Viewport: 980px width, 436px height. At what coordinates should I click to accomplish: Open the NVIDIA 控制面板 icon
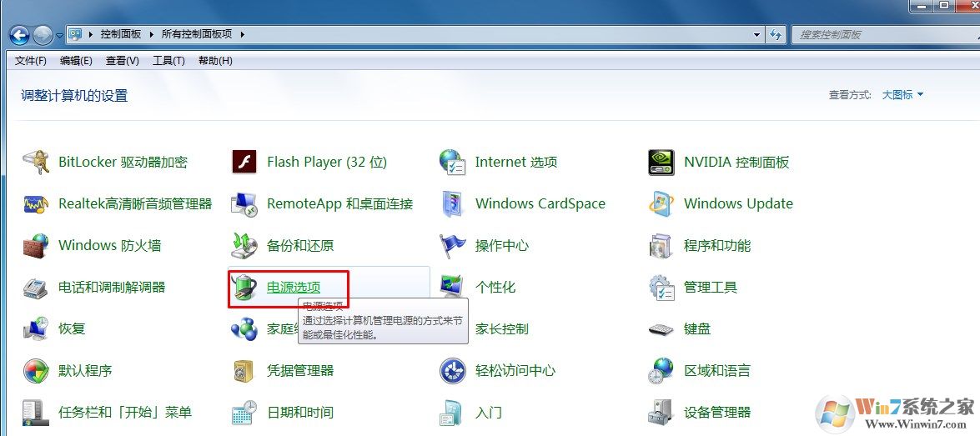coord(661,163)
